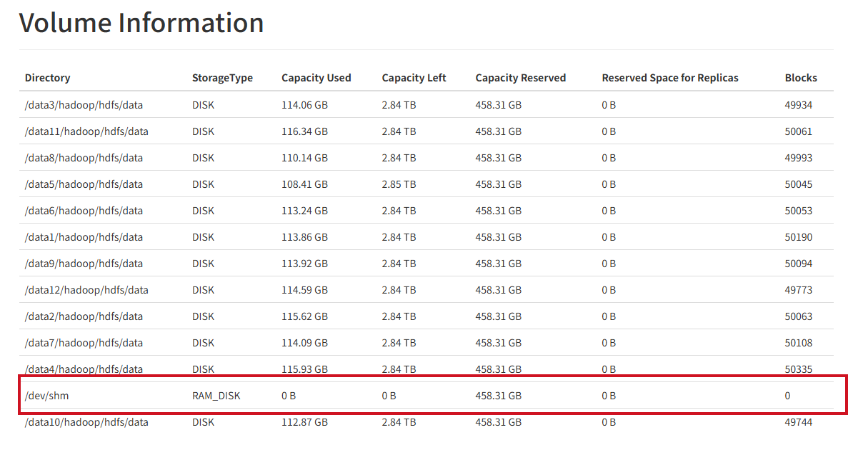Click the Capacity Left column header

coord(414,78)
